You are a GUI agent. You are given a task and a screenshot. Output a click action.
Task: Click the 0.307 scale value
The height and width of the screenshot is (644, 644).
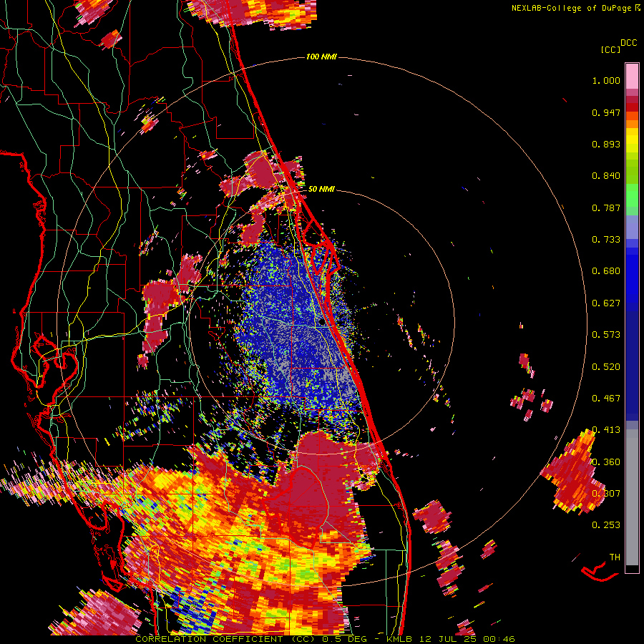606,494
